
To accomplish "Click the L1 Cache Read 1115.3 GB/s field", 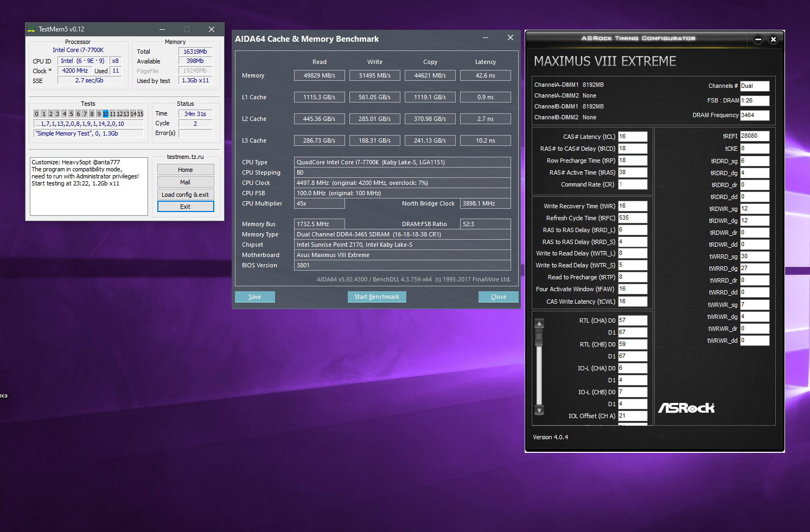I will pyautogui.click(x=320, y=97).
